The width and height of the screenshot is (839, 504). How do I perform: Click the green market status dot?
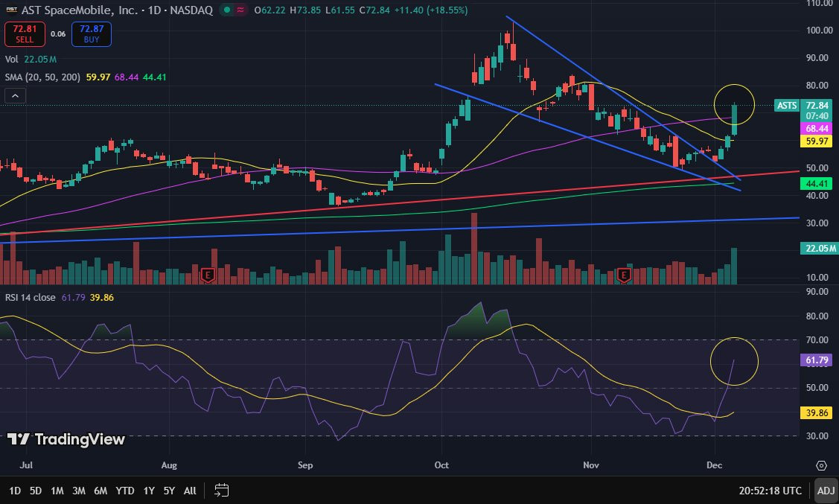pos(227,10)
